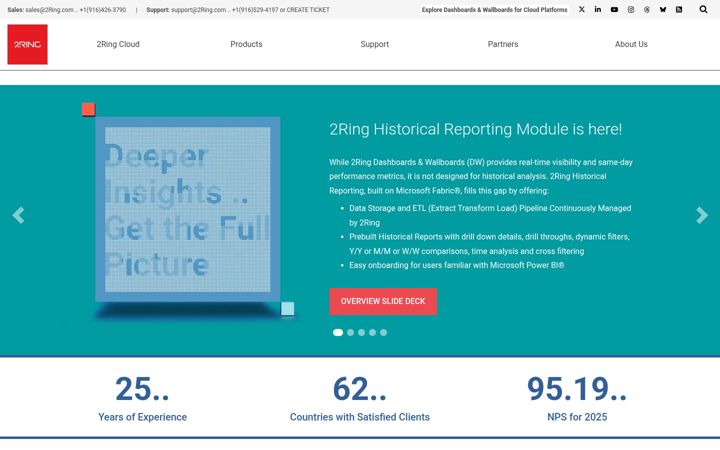Go to previous slide with left arrow

click(x=18, y=215)
